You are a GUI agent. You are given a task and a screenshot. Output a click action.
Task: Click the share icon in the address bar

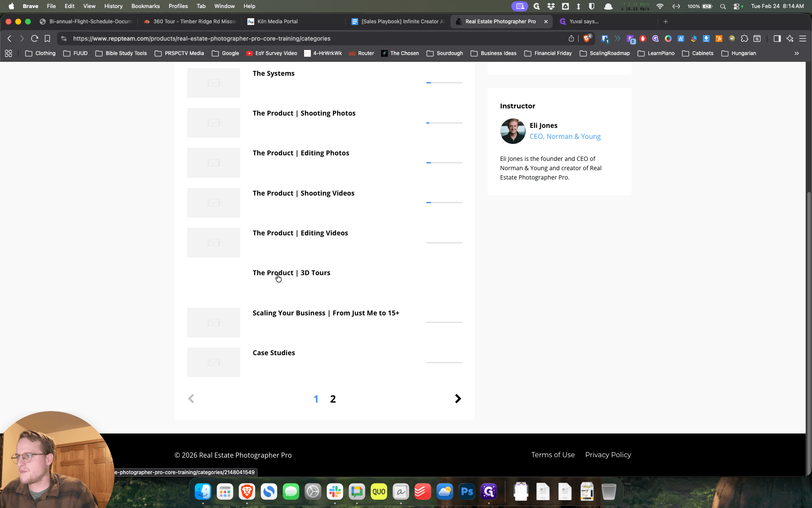pos(571,39)
